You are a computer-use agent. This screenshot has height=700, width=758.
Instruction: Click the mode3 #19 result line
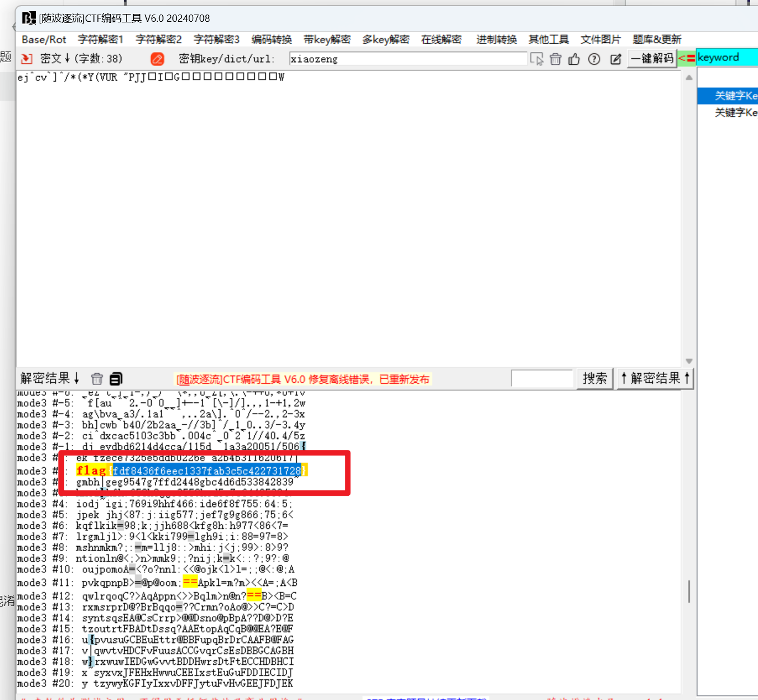click(x=155, y=673)
